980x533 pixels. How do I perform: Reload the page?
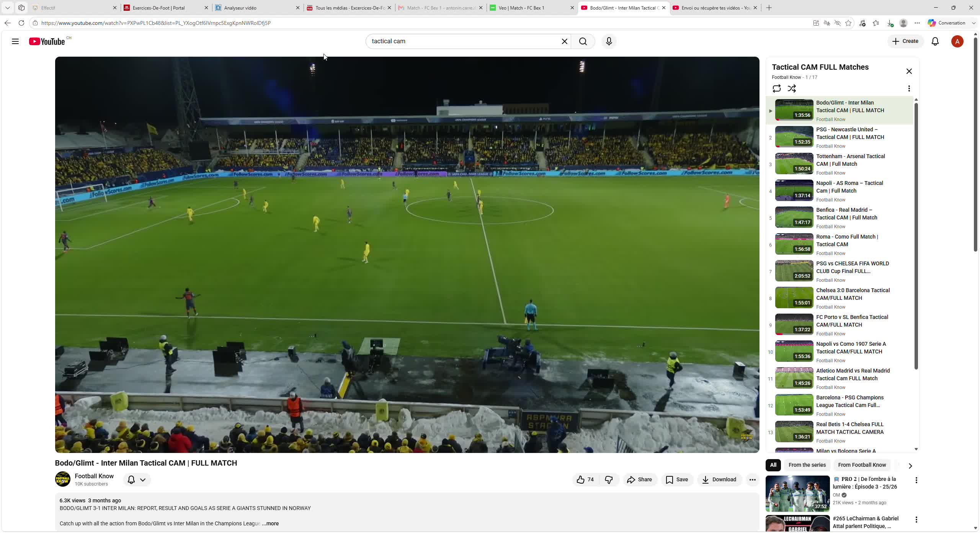[21, 23]
